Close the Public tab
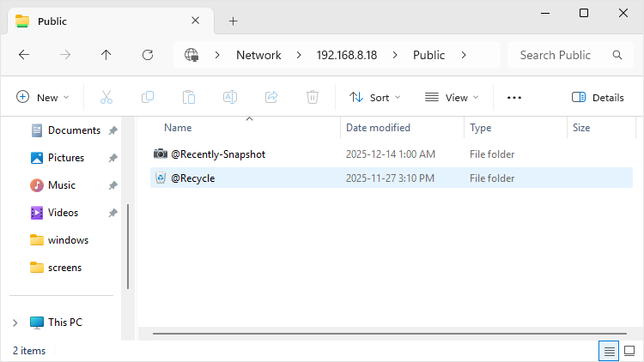 tap(196, 21)
